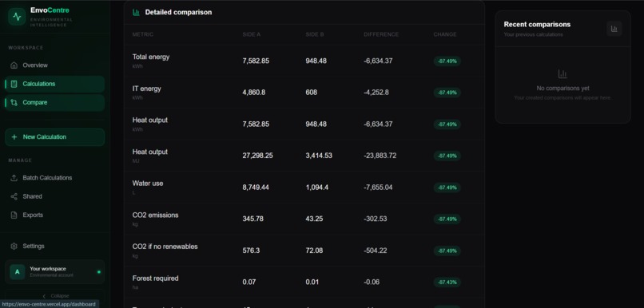Screen dimensions: 644x308
Task: Click the difference value -504.22
Action: click(376, 251)
